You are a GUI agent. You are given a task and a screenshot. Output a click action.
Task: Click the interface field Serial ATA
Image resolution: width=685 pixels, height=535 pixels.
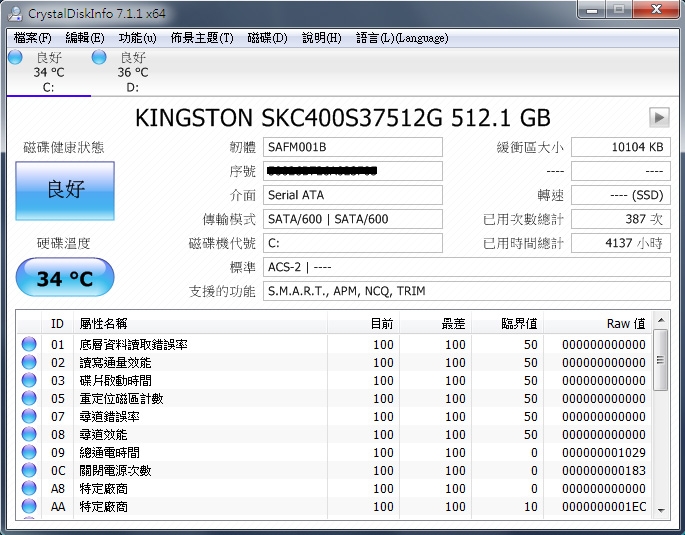coord(353,195)
